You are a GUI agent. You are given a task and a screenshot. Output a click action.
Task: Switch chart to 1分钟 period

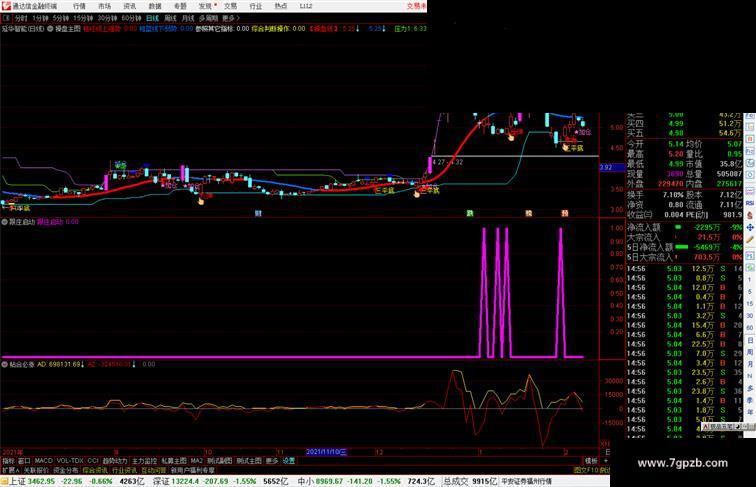[40, 18]
